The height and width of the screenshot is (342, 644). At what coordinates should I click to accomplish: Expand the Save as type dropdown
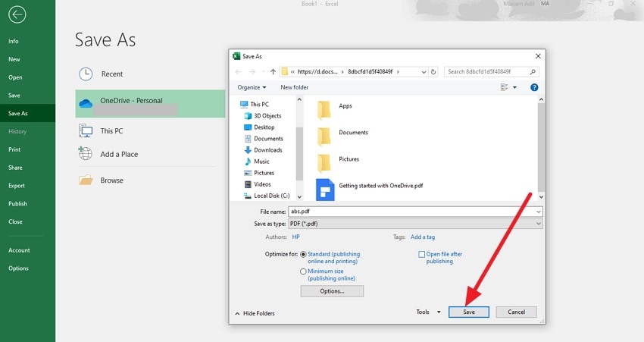[x=538, y=224]
